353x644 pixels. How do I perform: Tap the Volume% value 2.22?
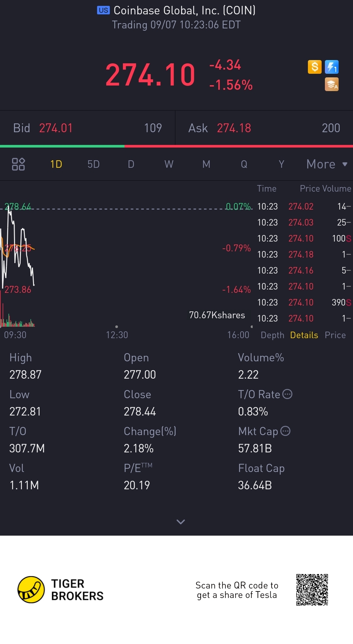[248, 375]
